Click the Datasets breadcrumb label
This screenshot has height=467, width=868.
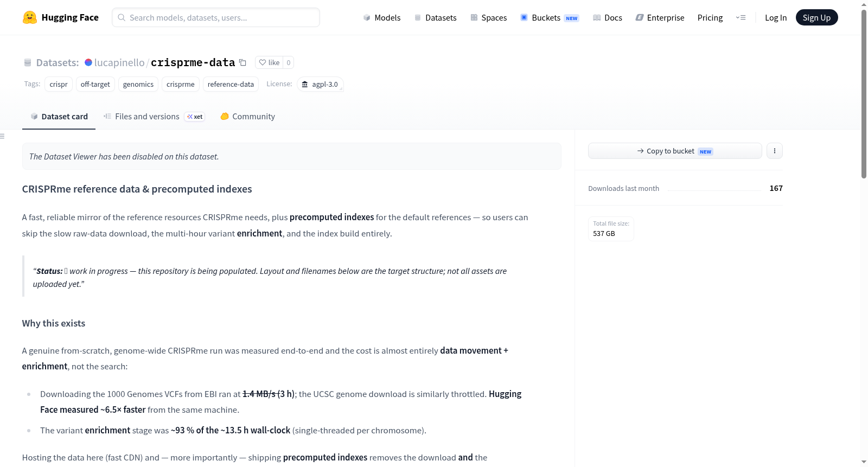point(58,62)
